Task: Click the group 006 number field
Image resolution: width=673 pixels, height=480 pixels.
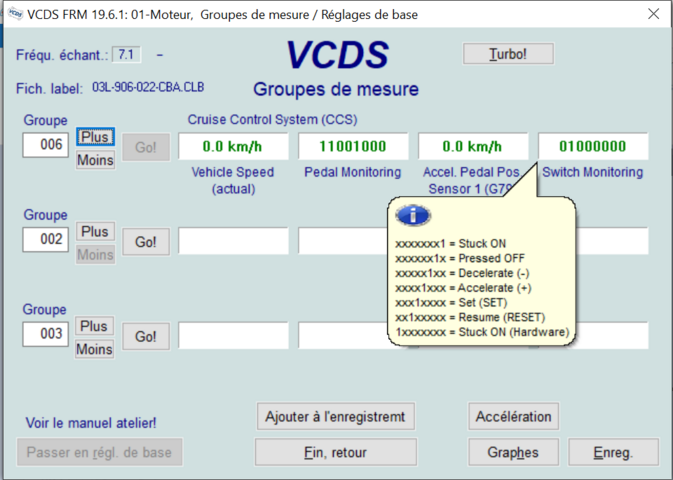Action: (x=45, y=145)
